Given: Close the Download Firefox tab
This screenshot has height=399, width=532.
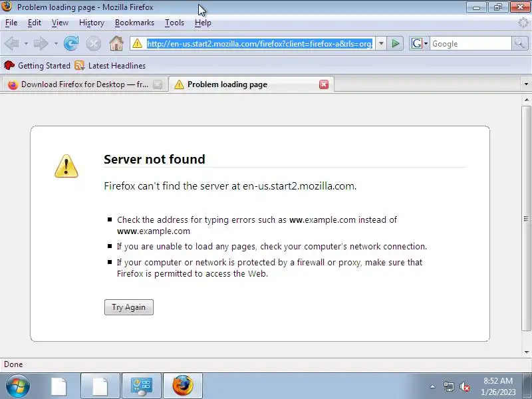Looking at the screenshot, I should 158,84.
